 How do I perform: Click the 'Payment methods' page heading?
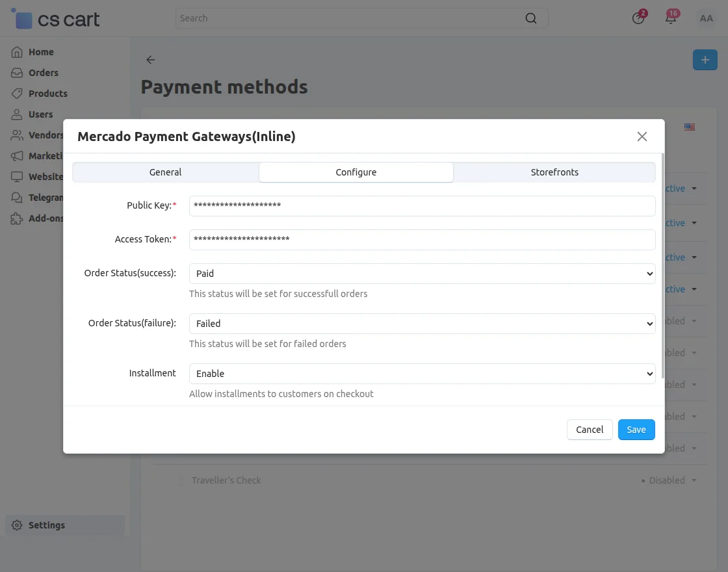click(x=224, y=87)
